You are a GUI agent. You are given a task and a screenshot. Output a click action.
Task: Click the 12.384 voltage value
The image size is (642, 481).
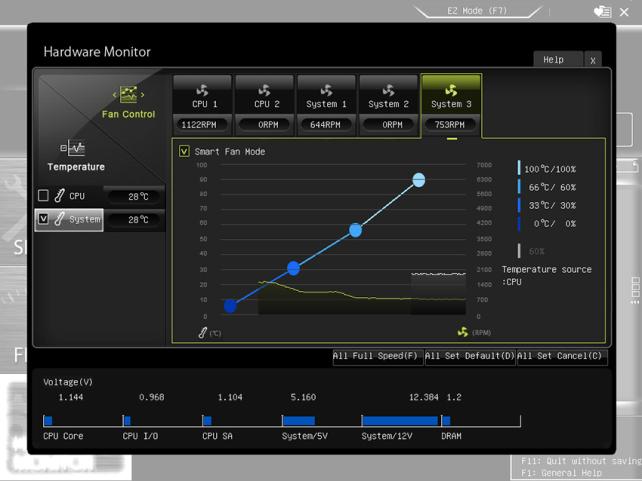[424, 397]
